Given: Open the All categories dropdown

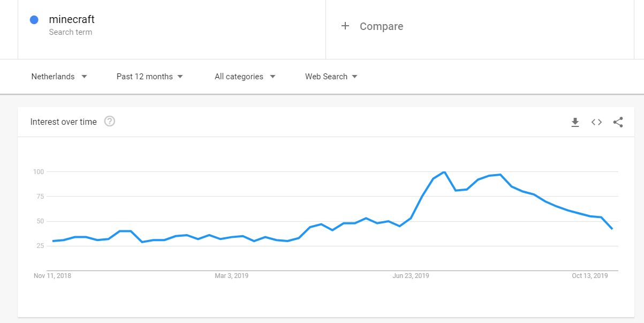Looking at the screenshot, I should tap(245, 77).
